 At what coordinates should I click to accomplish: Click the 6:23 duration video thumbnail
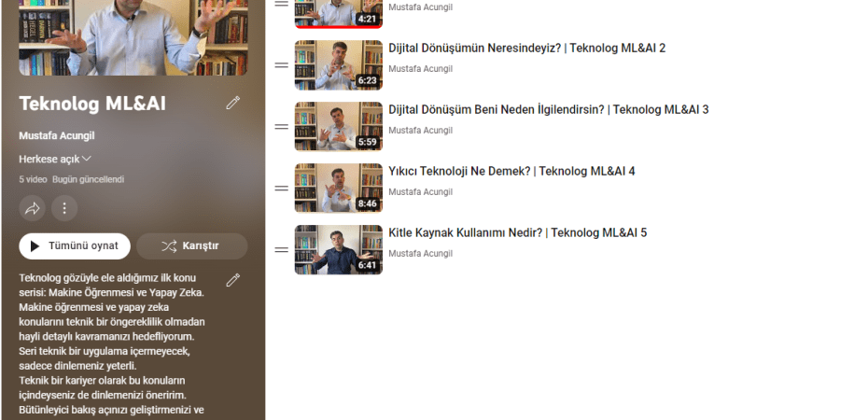[338, 65]
